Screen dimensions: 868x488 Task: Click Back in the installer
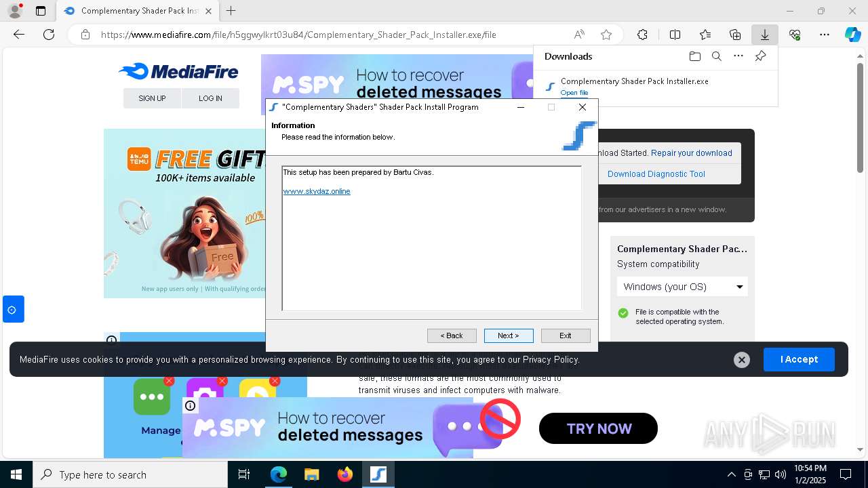pos(452,335)
